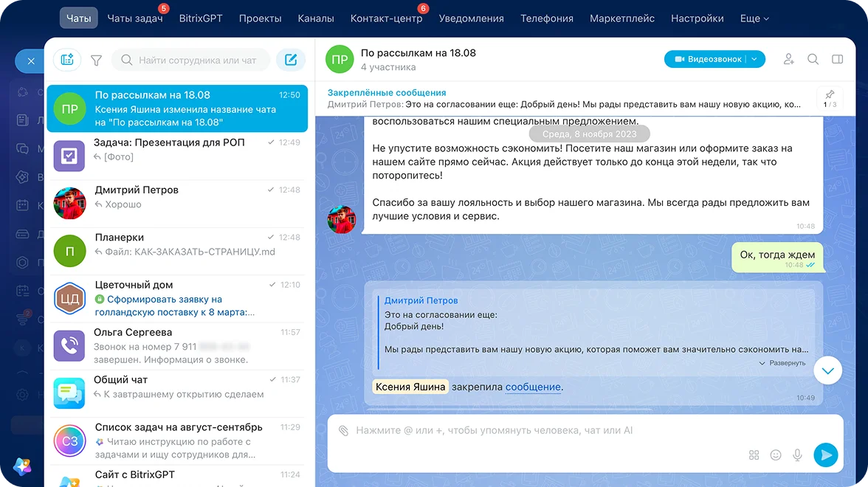Open the Дмитрий Петров chat
Viewport: 868px width, 487px height.
(177, 203)
